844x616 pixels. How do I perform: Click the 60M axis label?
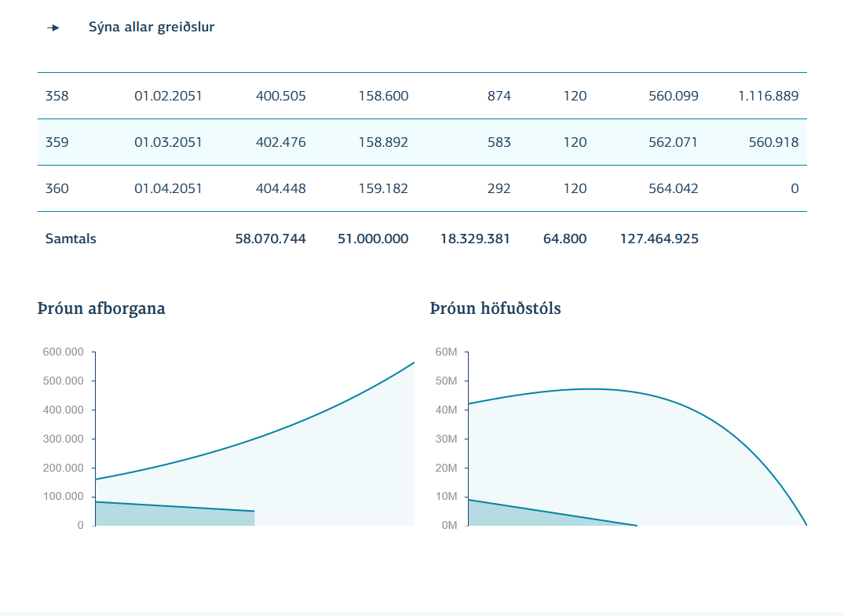click(446, 352)
